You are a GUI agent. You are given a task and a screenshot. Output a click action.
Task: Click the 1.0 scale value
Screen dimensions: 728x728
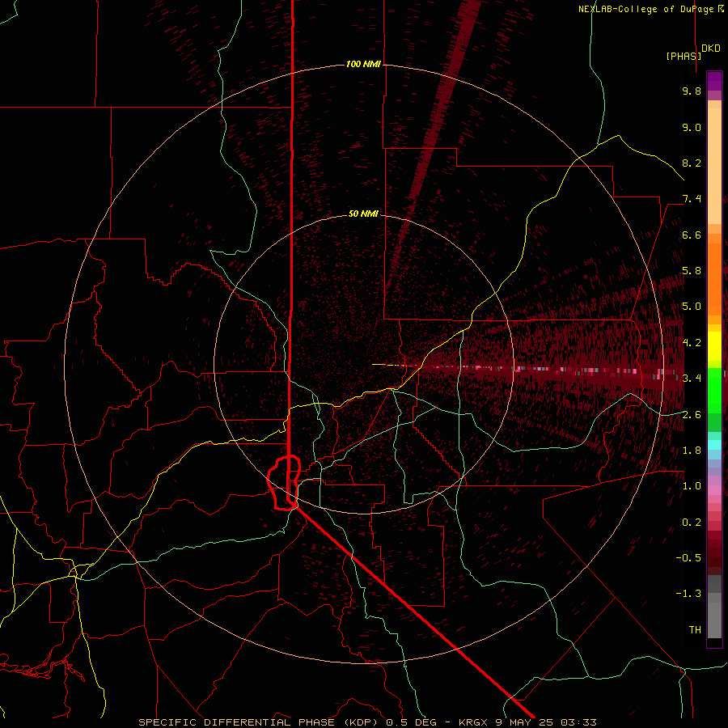coord(692,486)
